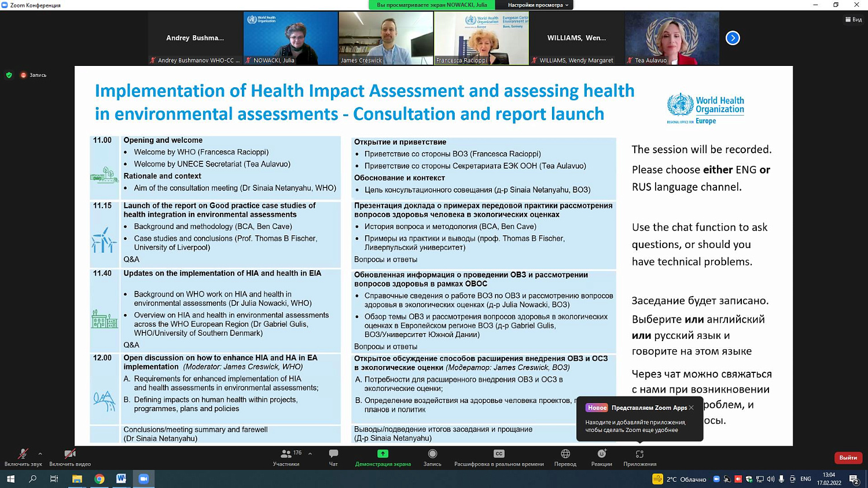Expand audio options arrow beside microphone
The width and height of the screenshot is (868, 488).
tap(40, 454)
